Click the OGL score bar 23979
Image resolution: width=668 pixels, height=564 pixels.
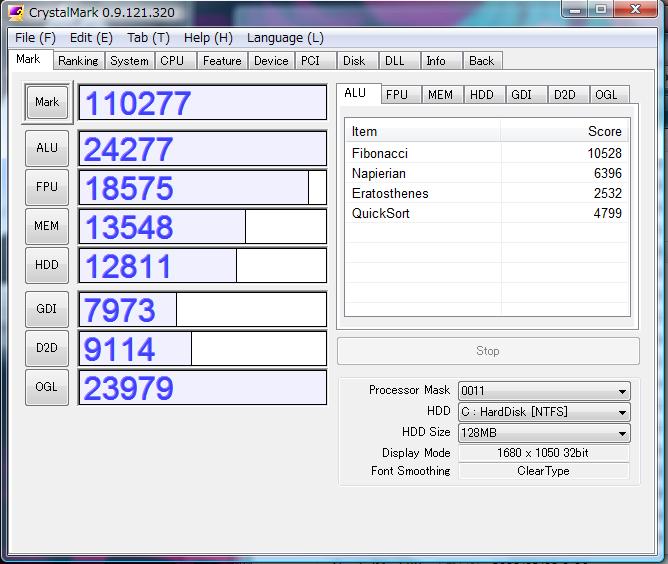pos(203,388)
